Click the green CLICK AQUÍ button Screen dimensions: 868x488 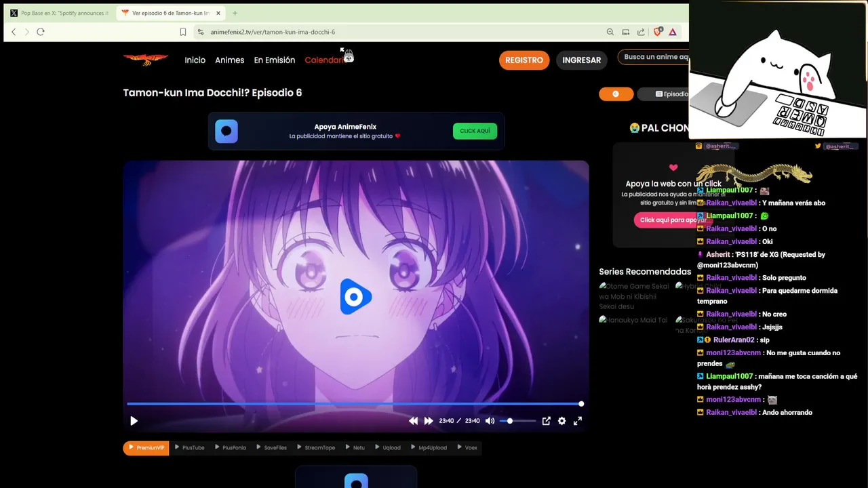pos(475,131)
